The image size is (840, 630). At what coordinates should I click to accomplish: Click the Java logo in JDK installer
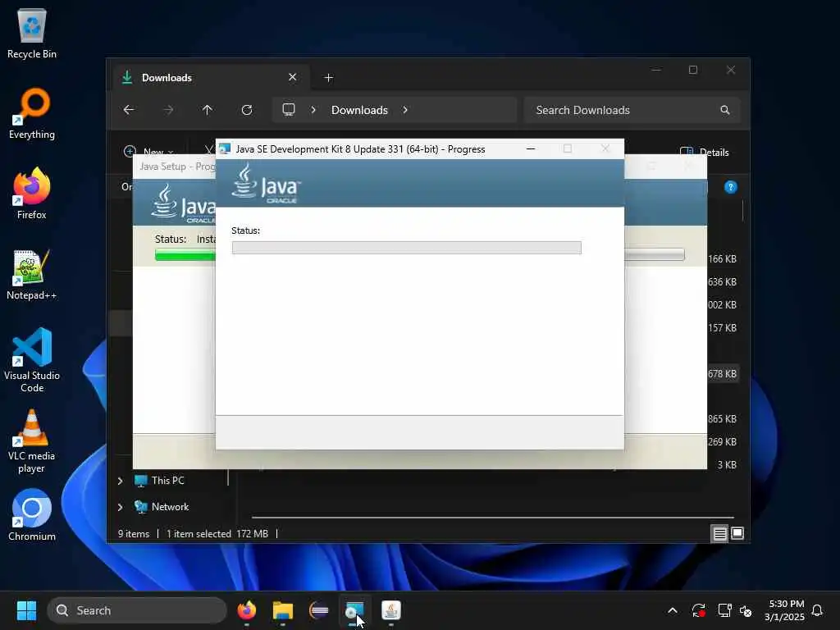[x=266, y=184]
